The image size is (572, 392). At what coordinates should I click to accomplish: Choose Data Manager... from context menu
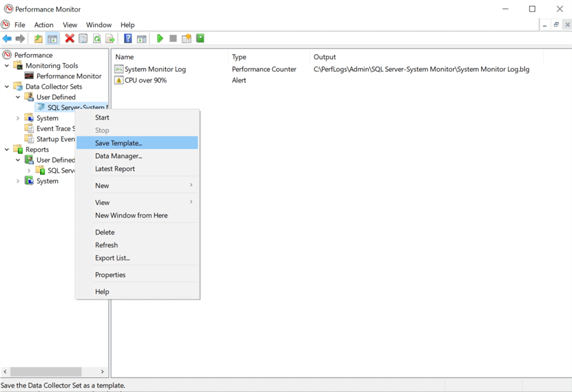[x=137, y=156]
